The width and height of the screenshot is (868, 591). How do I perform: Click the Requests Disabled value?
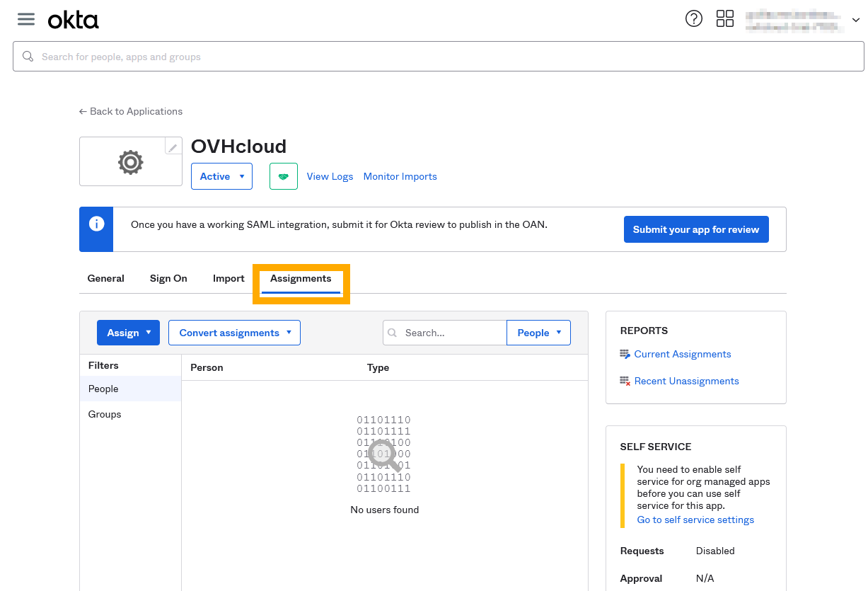click(x=715, y=551)
